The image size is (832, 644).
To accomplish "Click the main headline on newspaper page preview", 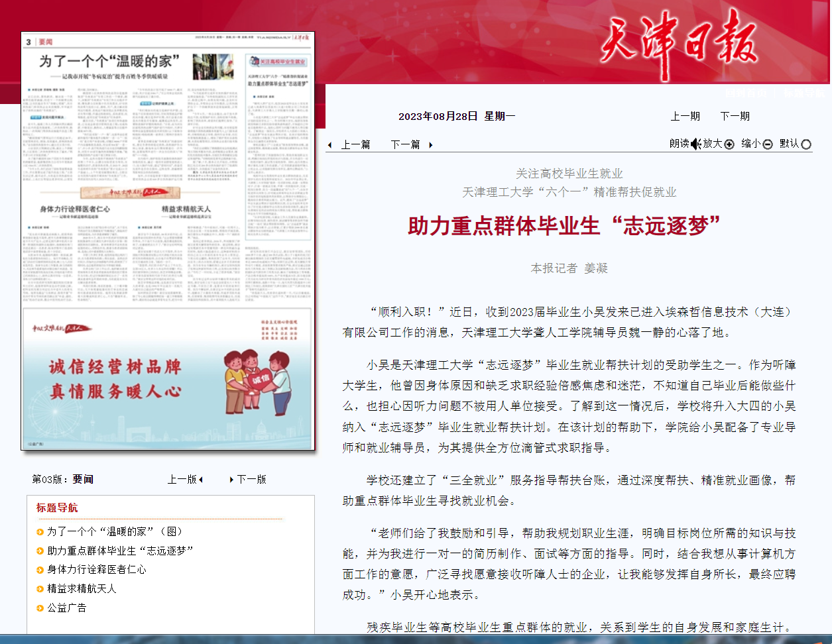I will [109, 62].
